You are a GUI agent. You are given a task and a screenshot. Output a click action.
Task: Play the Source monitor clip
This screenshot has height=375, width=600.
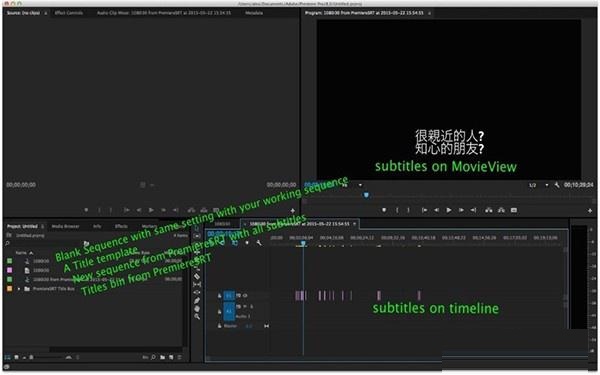tap(151, 210)
